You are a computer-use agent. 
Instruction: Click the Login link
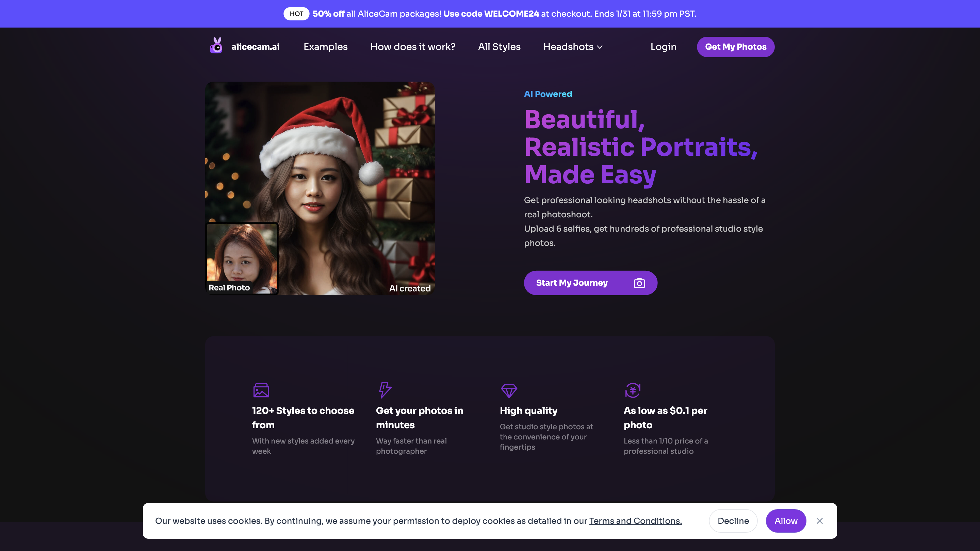pyautogui.click(x=663, y=47)
